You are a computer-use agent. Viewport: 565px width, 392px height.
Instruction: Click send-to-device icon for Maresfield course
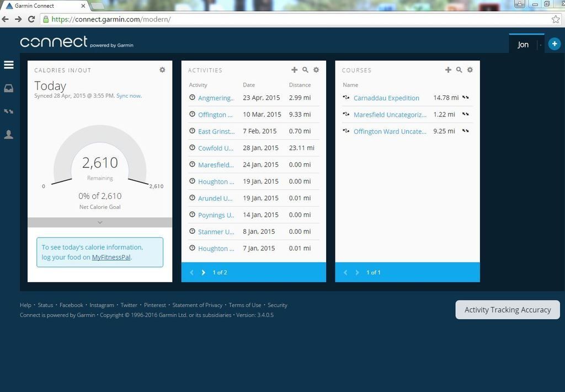(x=466, y=114)
